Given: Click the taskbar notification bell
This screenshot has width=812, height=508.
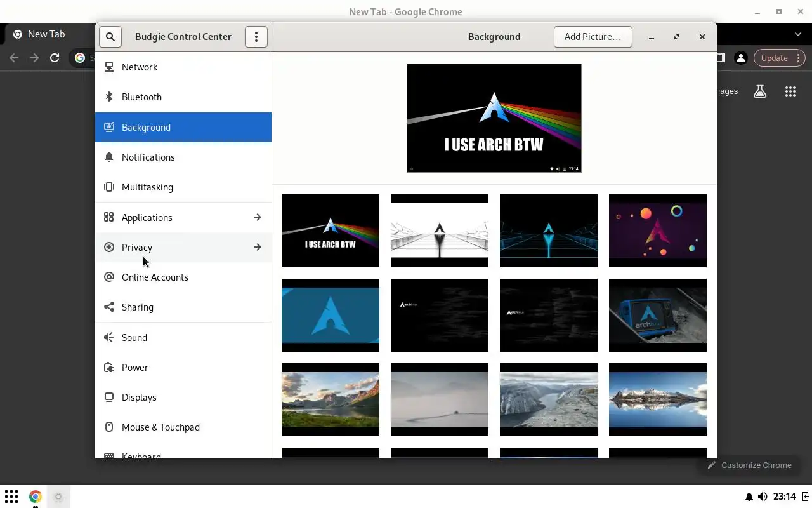Looking at the screenshot, I should click(749, 497).
